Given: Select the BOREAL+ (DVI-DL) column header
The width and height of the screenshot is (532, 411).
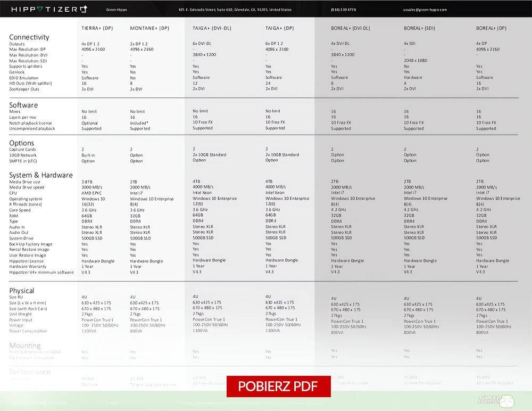Looking at the screenshot, I should coord(351,28).
